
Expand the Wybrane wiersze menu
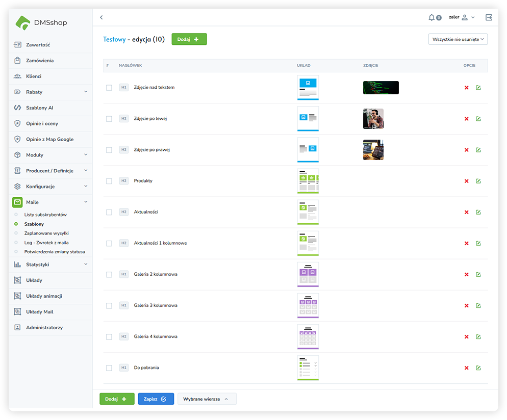click(207, 399)
